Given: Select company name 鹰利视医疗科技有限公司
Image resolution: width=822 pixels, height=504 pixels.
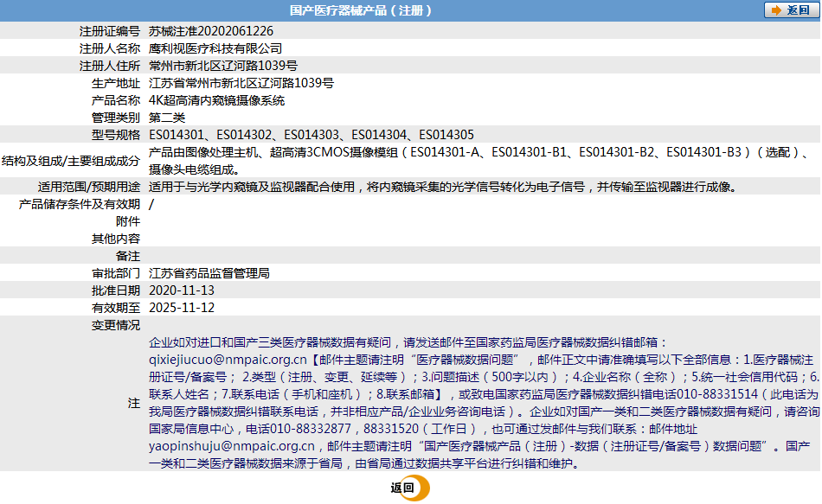Looking at the screenshot, I should pos(215,48).
